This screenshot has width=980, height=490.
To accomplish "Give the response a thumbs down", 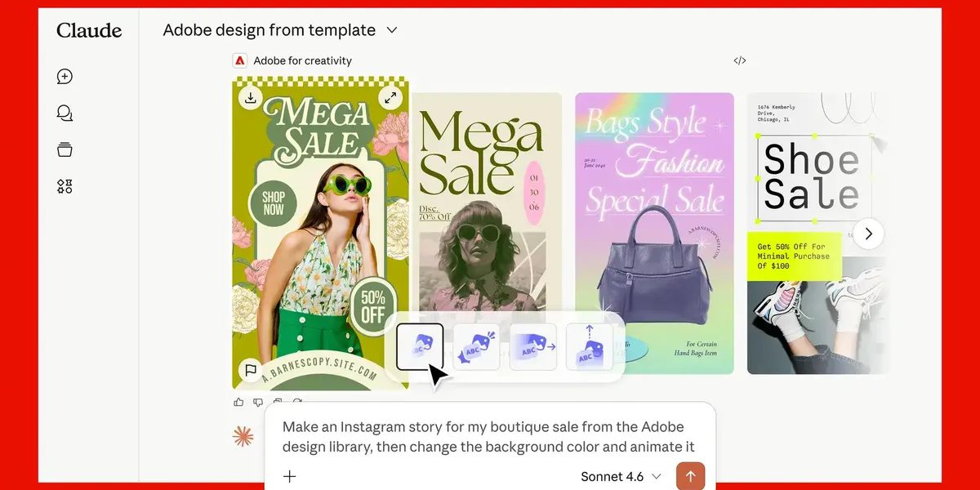I will pyautogui.click(x=257, y=402).
